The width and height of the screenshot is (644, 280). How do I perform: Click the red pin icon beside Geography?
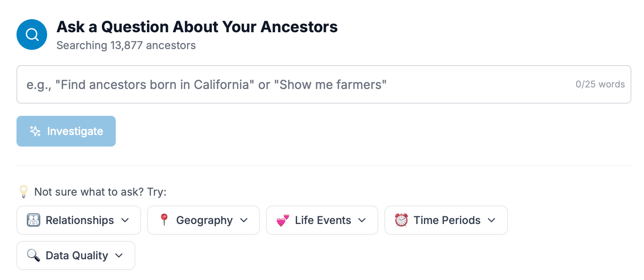[164, 220]
